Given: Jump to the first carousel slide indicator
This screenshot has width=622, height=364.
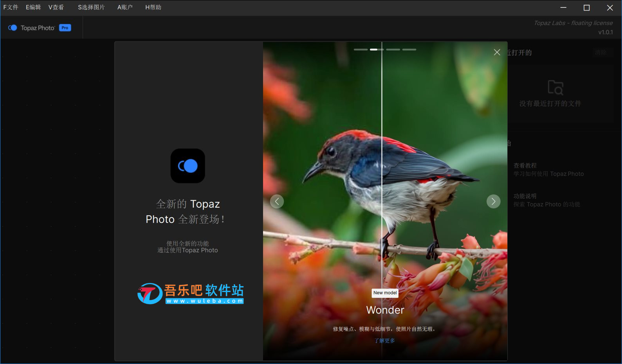Looking at the screenshot, I should click(361, 50).
